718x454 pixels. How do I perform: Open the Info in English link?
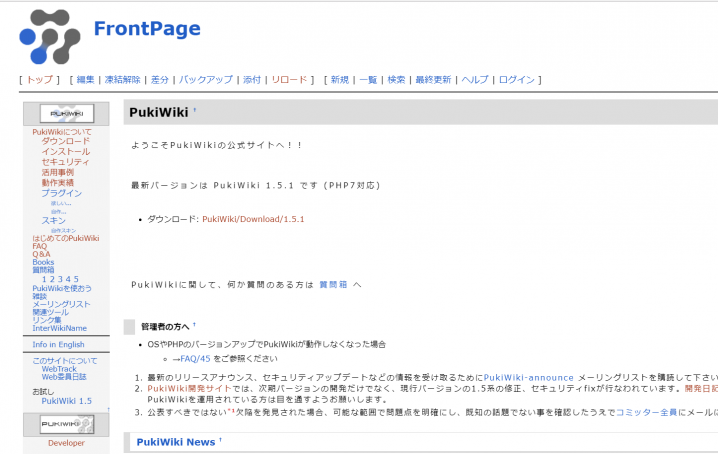tap(58, 345)
